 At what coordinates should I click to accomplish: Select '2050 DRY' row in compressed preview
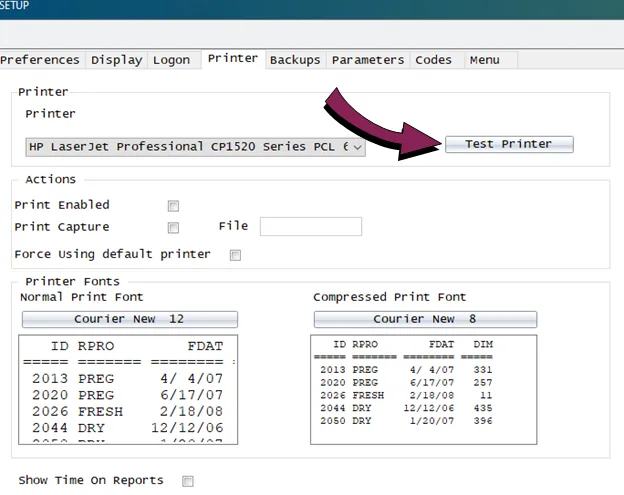point(406,421)
